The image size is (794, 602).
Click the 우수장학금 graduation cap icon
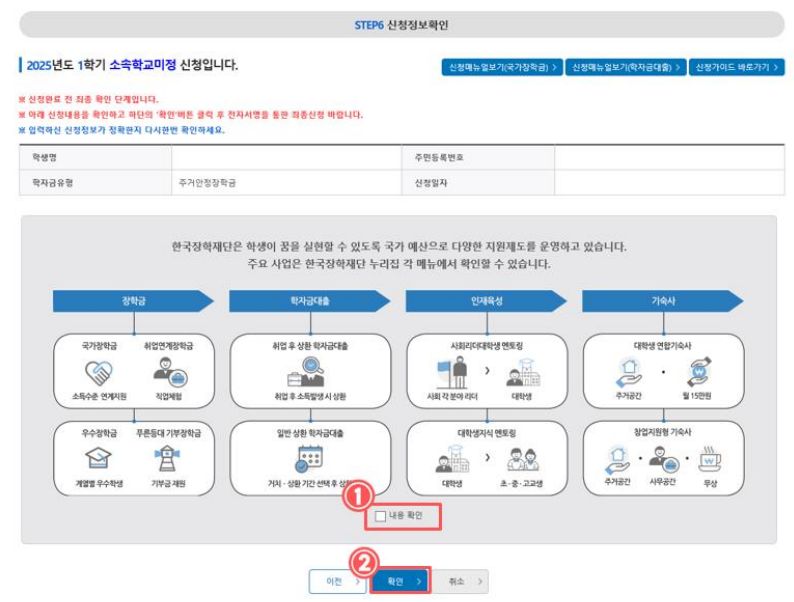tap(99, 458)
